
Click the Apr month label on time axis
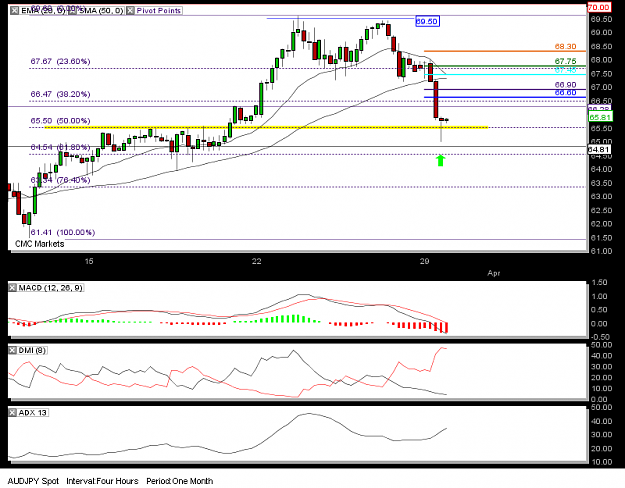point(494,273)
